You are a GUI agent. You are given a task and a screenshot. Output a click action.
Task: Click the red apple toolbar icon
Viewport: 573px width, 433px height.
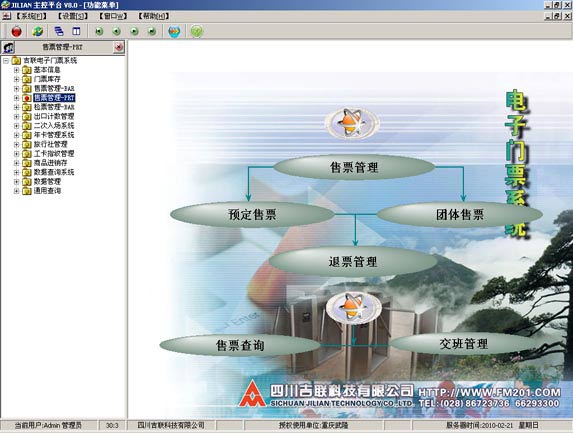16,31
